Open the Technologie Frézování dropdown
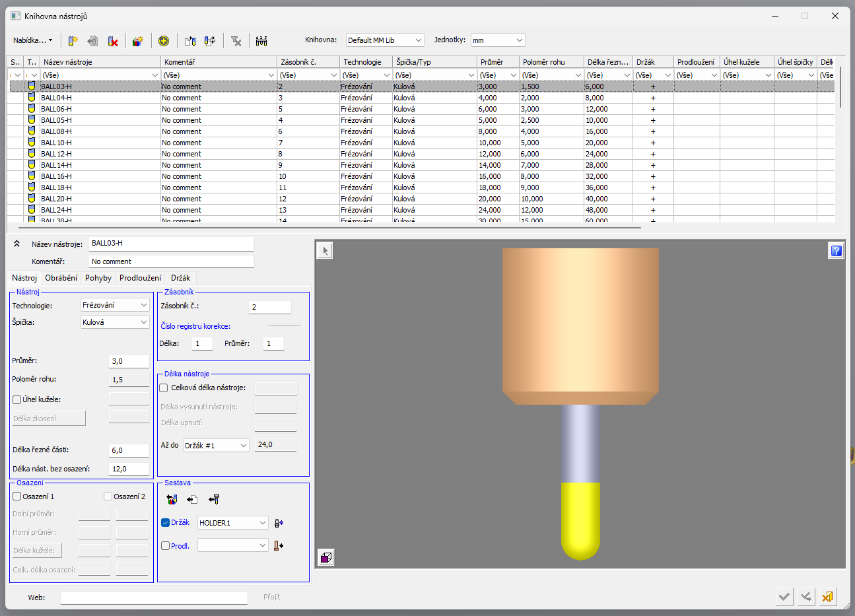The width and height of the screenshot is (855, 616). click(x=115, y=305)
